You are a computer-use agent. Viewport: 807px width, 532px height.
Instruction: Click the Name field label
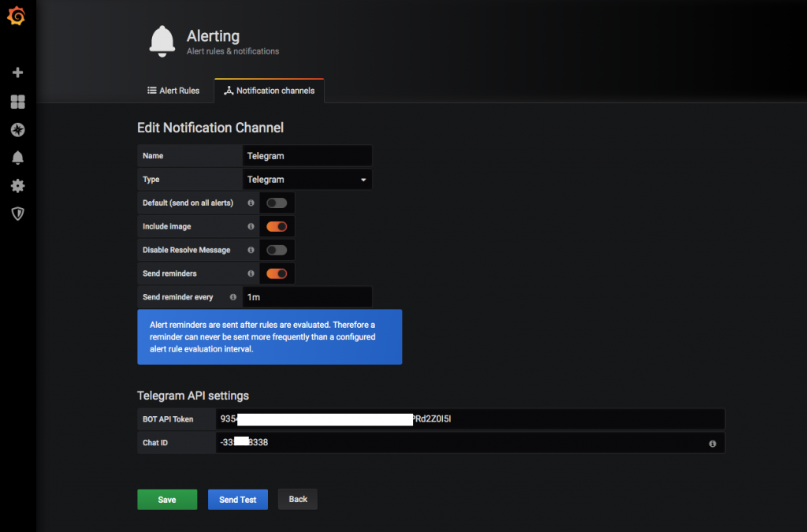click(153, 156)
